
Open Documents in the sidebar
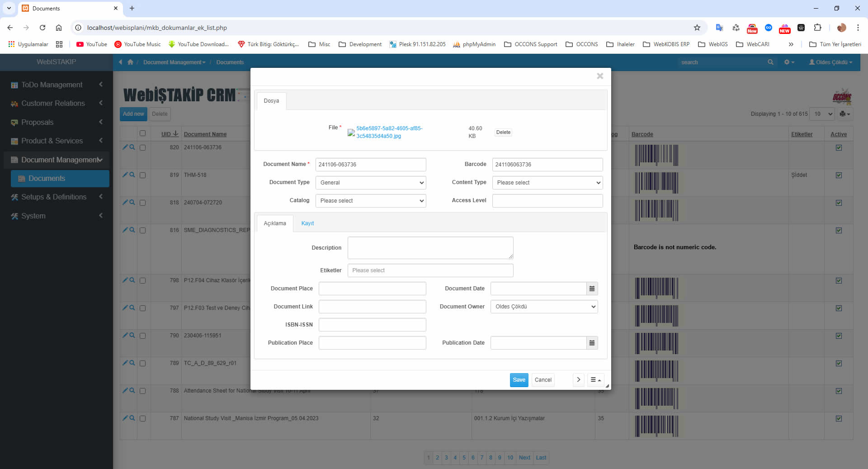pos(60,178)
